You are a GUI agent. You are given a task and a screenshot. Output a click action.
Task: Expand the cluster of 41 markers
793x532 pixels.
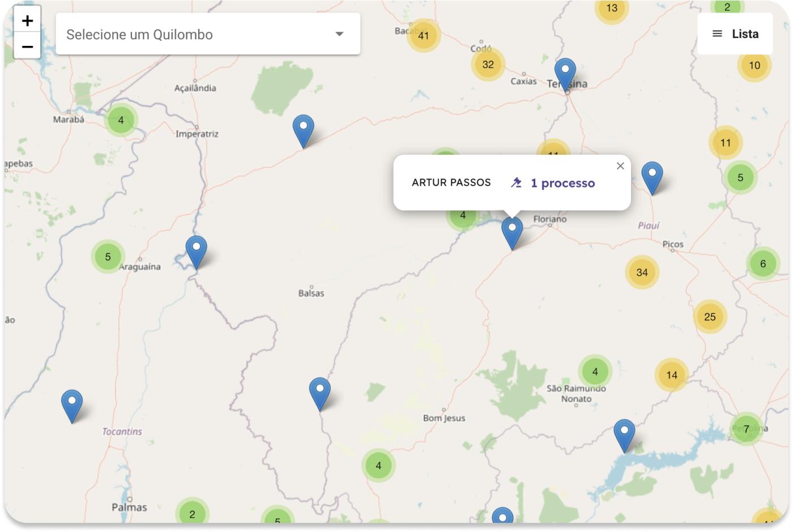424,35
